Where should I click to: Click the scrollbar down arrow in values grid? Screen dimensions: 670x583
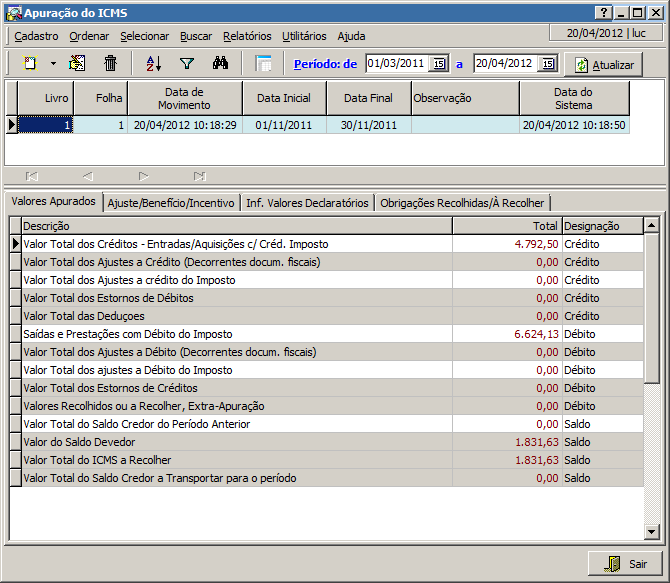(652, 533)
